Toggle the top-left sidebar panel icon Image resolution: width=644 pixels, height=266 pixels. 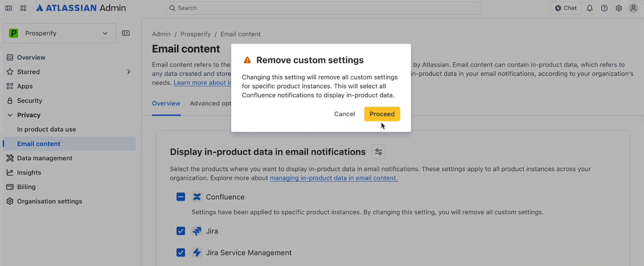coord(8,8)
